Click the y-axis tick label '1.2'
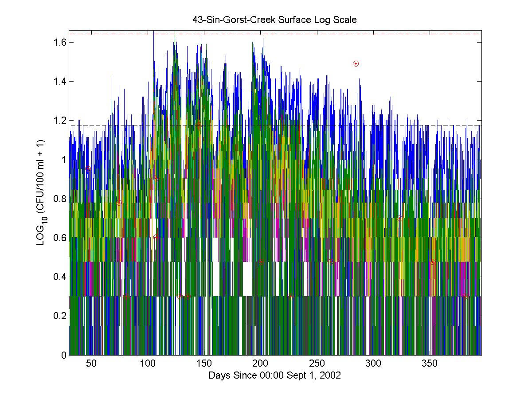 coord(59,120)
